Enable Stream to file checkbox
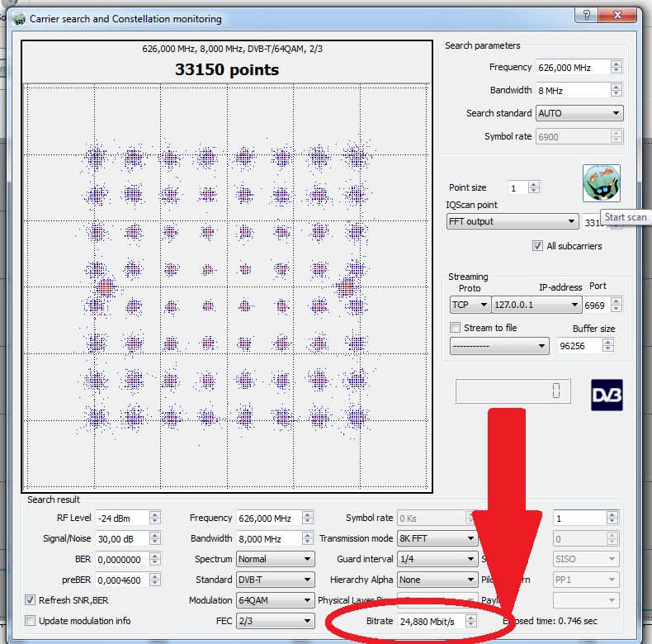 pos(456,328)
